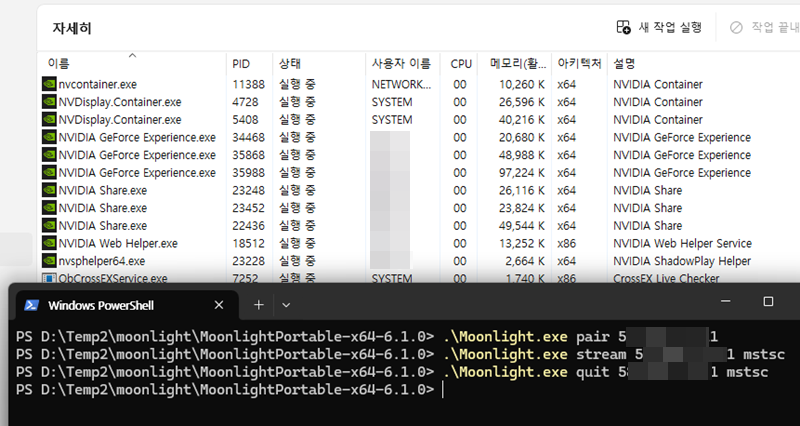Open a new terminal tab with plus button
800x426 pixels.
pyautogui.click(x=259, y=305)
